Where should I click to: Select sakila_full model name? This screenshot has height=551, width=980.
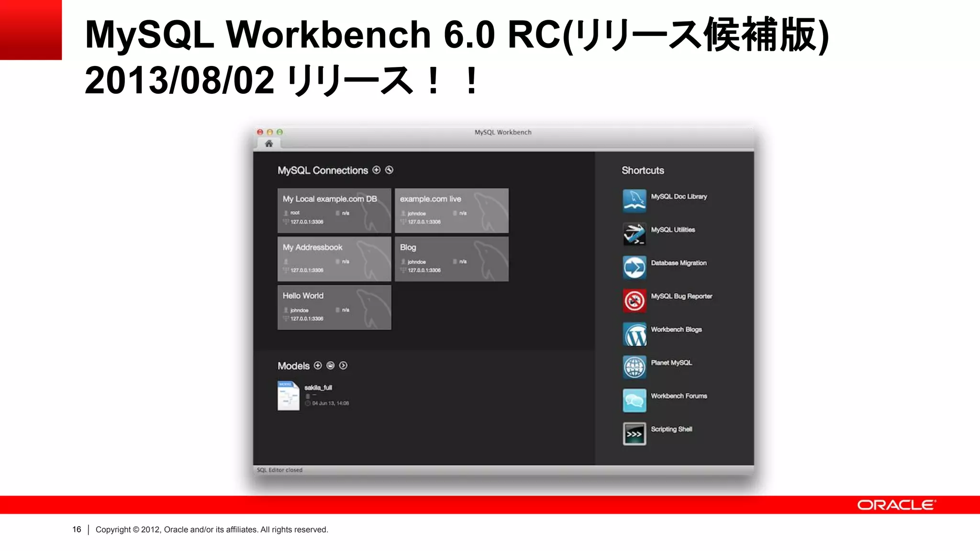pos(318,387)
